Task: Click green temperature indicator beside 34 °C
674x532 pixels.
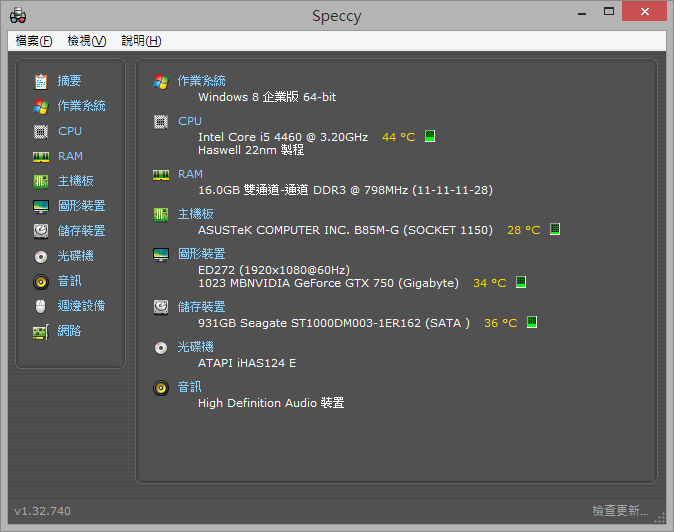Action: click(521, 282)
